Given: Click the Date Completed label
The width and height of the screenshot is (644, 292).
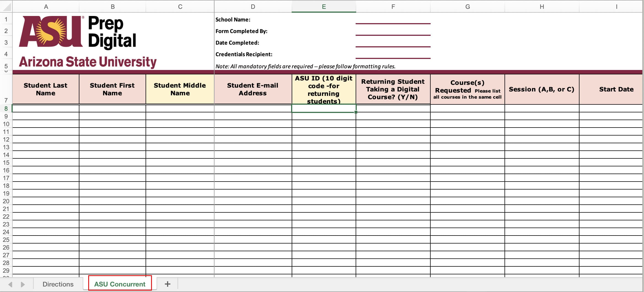Looking at the screenshot, I should 237,43.
